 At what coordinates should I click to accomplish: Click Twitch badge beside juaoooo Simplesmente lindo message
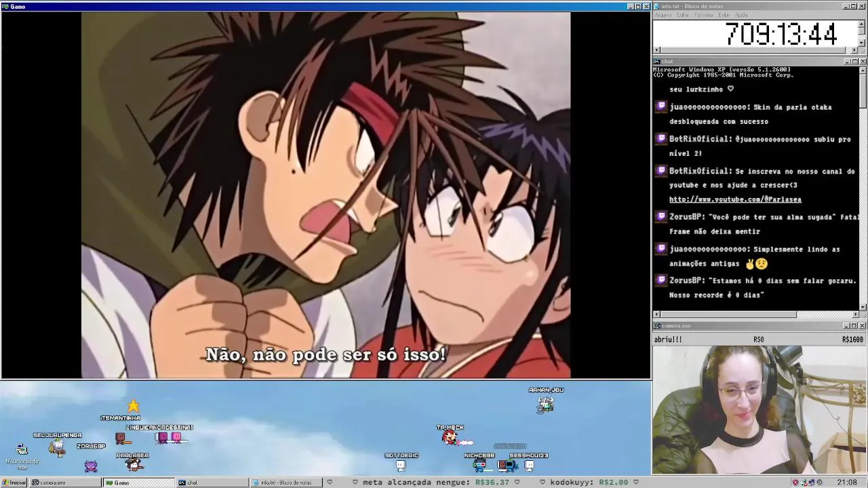pos(661,248)
